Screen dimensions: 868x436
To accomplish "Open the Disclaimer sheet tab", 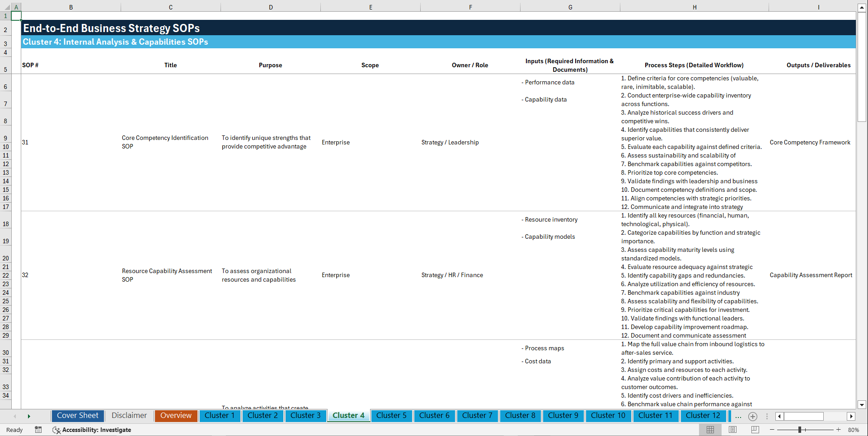I will pos(129,415).
